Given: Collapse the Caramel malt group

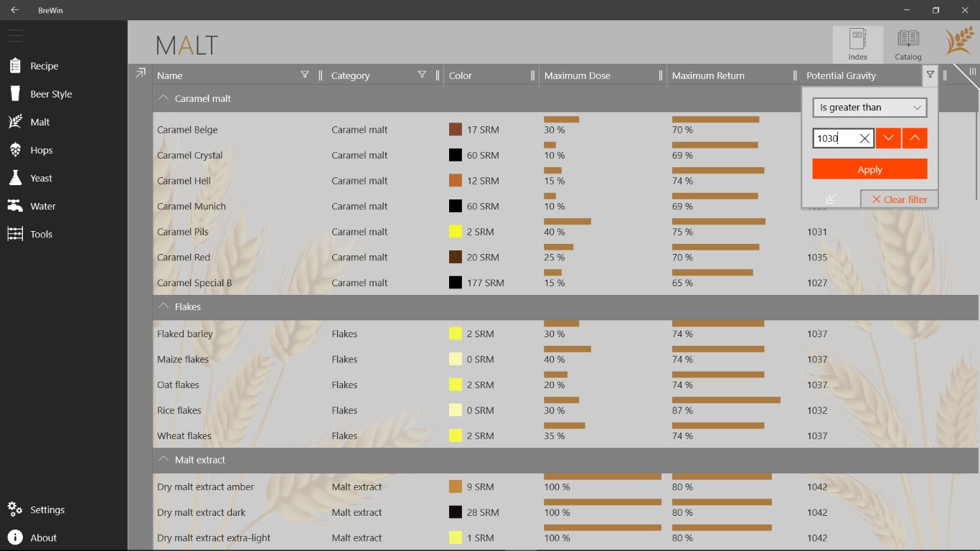Looking at the screenshot, I should tap(164, 98).
